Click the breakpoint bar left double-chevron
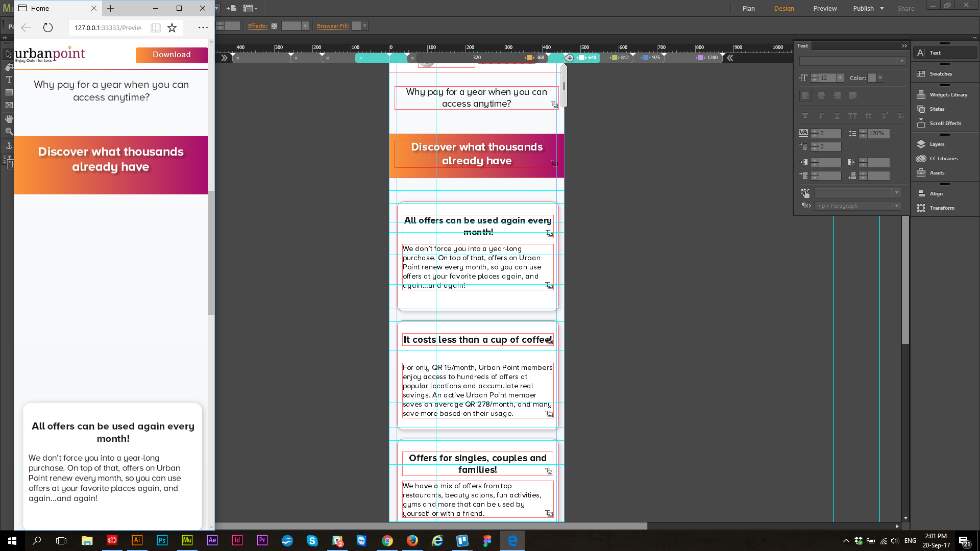Image resolution: width=980 pixels, height=551 pixels. pyautogui.click(x=224, y=58)
